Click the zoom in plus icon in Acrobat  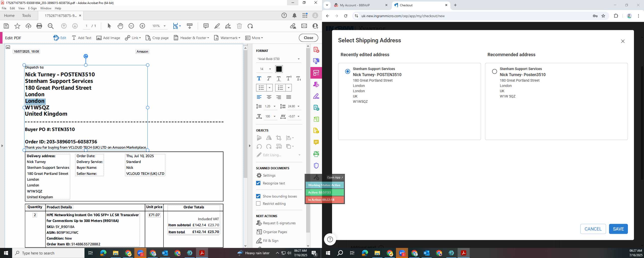(x=142, y=26)
